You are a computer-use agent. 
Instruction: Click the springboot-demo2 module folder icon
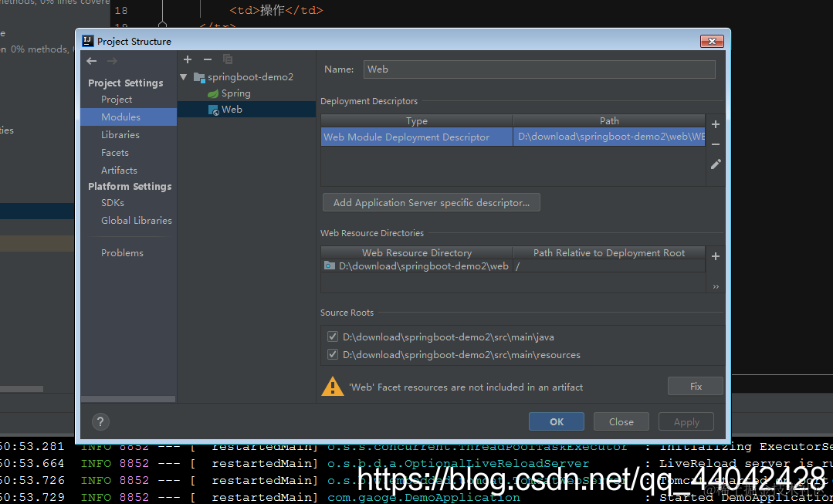click(199, 77)
